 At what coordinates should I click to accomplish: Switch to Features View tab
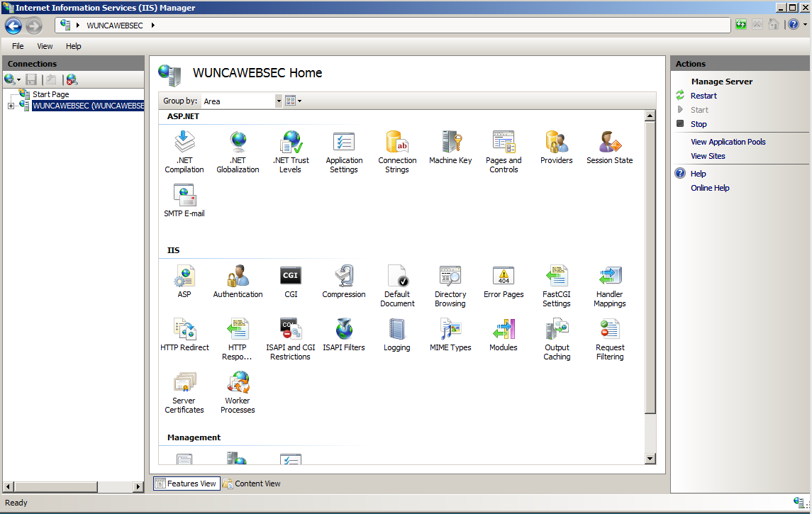pos(187,484)
